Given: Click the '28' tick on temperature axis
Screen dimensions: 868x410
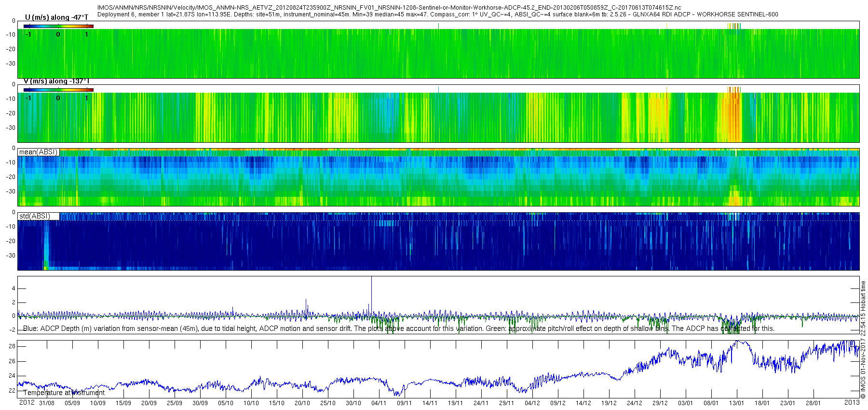Looking at the screenshot, I should pos(12,346).
